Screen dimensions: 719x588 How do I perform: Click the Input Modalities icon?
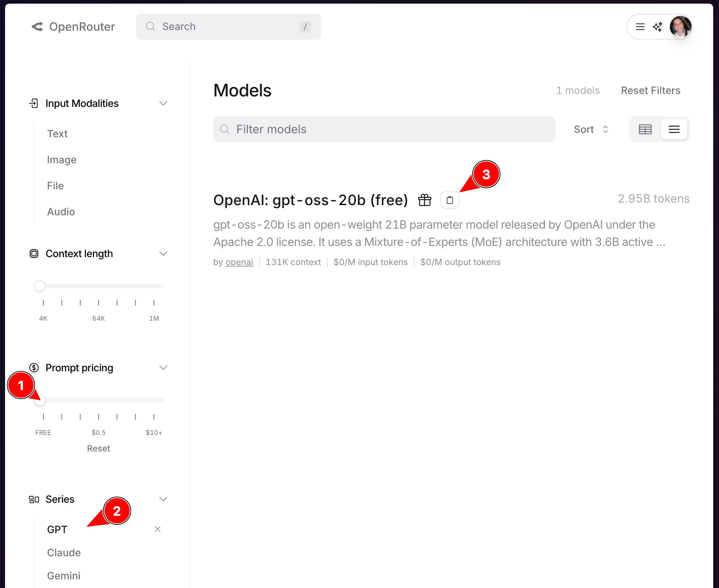pyautogui.click(x=34, y=103)
